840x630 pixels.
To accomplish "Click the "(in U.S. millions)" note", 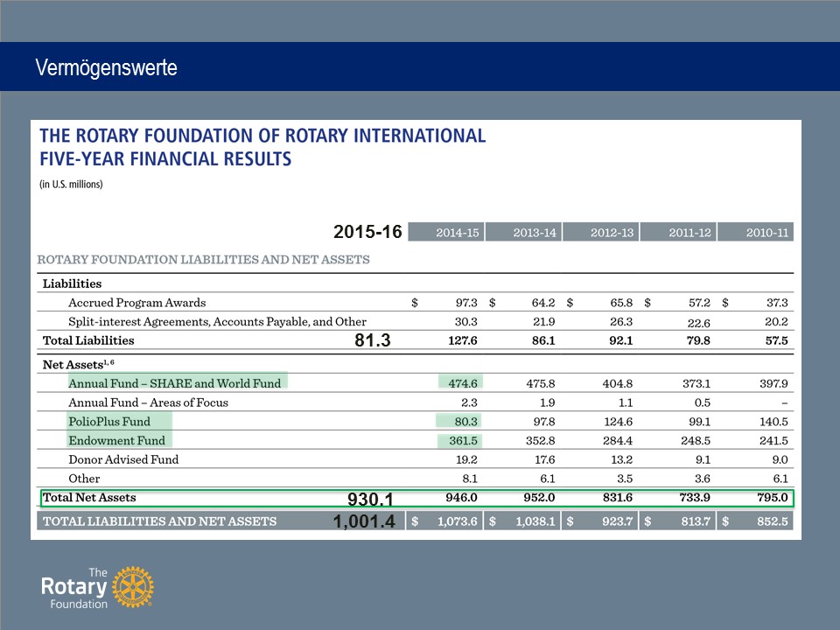I will click(x=71, y=185).
